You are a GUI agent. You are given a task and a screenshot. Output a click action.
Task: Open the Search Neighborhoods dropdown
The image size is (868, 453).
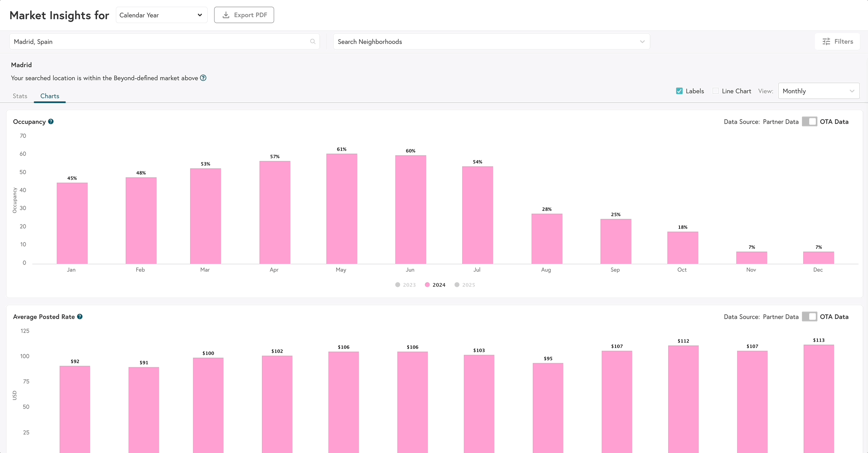pos(492,41)
